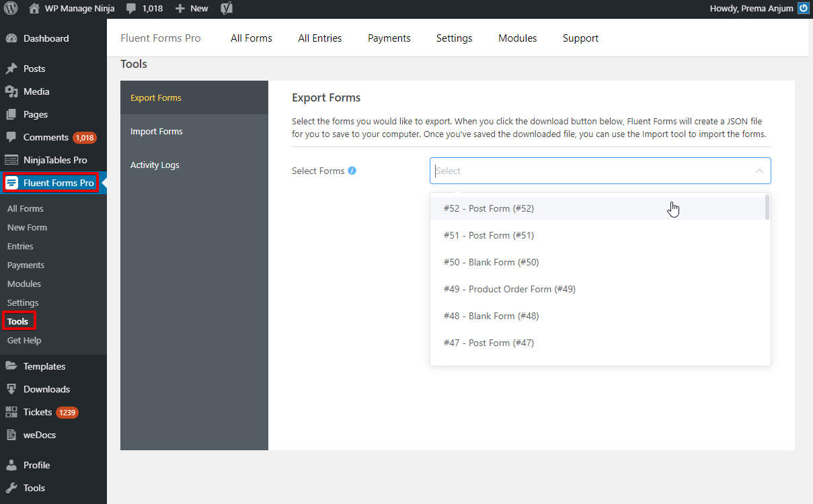This screenshot has width=813, height=504.
Task: Open the Yoast SEO icon in admin bar
Action: point(227,9)
